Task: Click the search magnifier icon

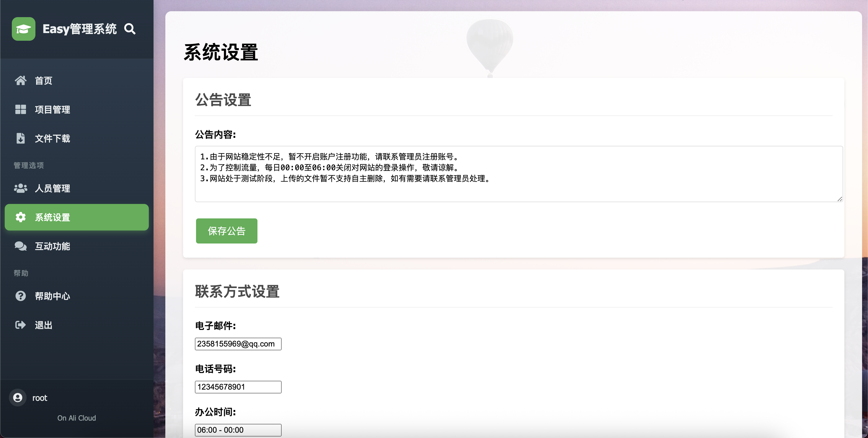Action: (130, 29)
